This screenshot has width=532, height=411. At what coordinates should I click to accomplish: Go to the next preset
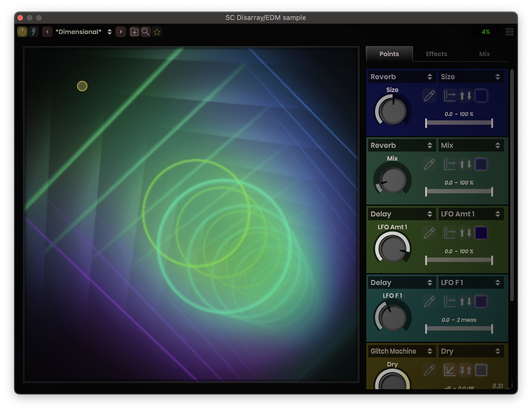121,32
